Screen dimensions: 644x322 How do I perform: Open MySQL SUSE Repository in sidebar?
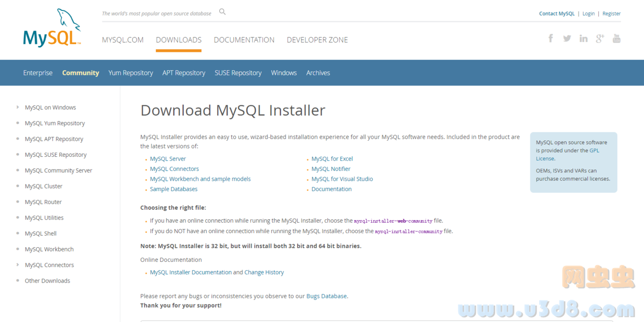click(x=56, y=155)
